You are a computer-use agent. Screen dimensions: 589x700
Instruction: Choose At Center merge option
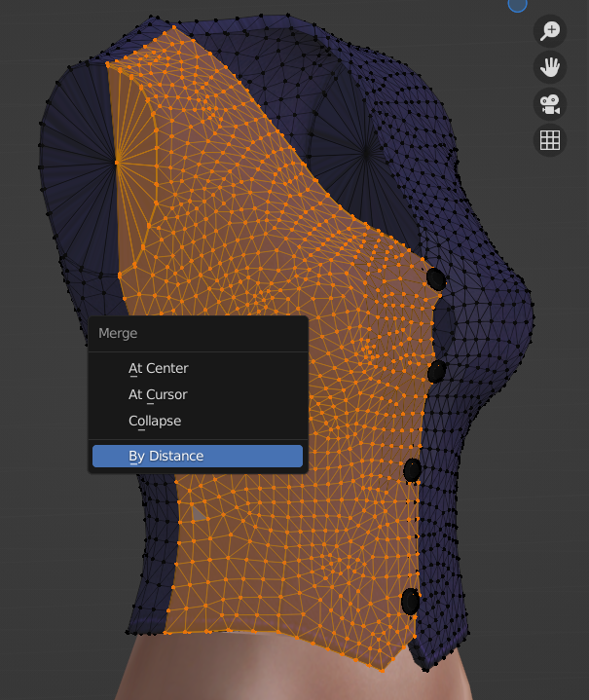pyautogui.click(x=198, y=368)
